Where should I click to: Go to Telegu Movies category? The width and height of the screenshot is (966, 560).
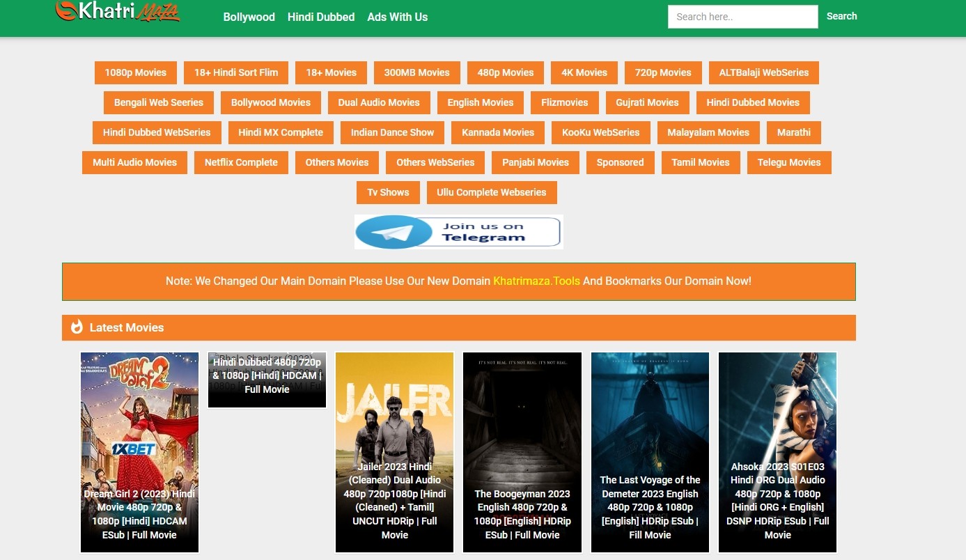pyautogui.click(x=789, y=162)
